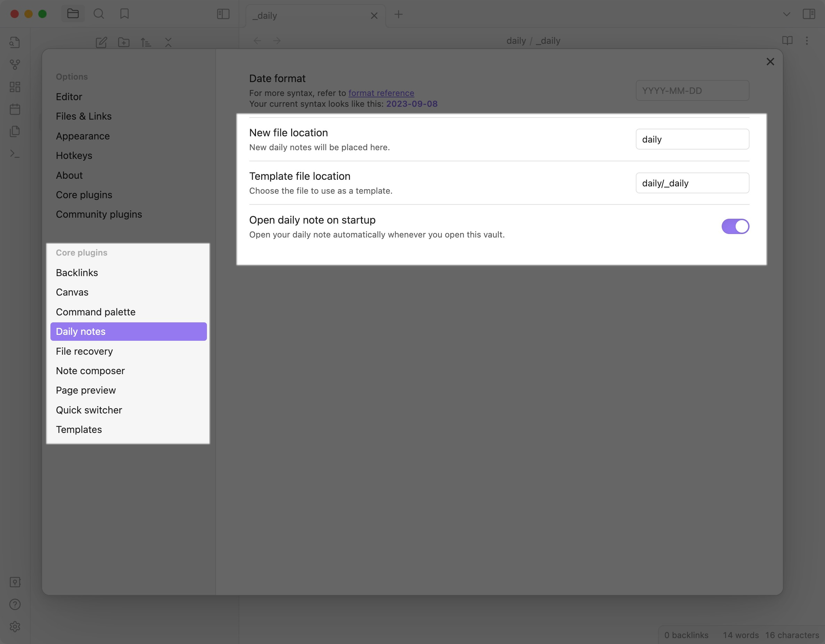Toggle the right sidebar panel icon
Image resolution: width=825 pixels, height=644 pixels.
[808, 14]
